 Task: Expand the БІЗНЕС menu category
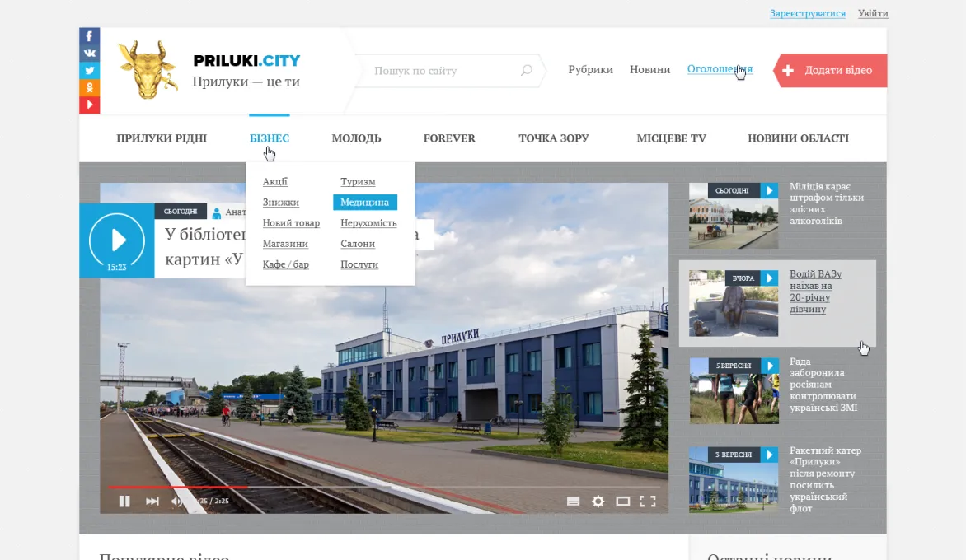point(270,138)
